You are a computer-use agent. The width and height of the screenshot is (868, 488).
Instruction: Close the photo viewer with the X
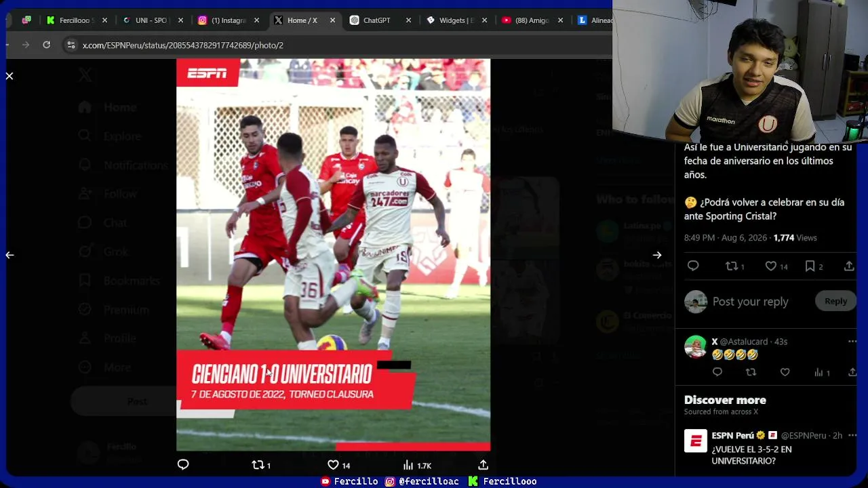pyautogui.click(x=9, y=76)
